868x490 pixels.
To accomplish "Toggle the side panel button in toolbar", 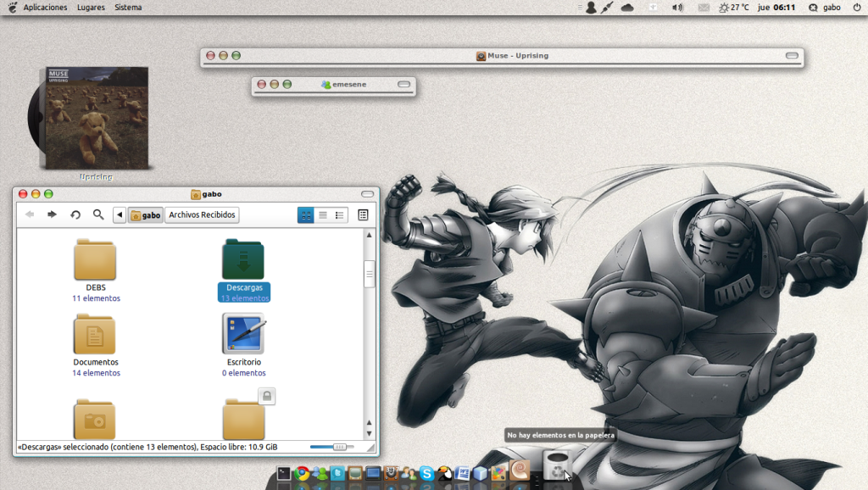I will (x=363, y=214).
